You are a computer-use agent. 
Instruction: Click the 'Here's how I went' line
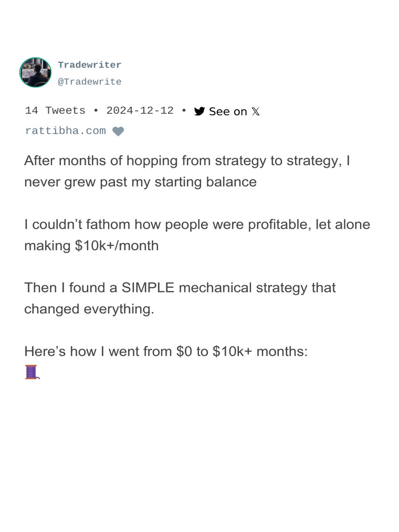(x=166, y=351)
